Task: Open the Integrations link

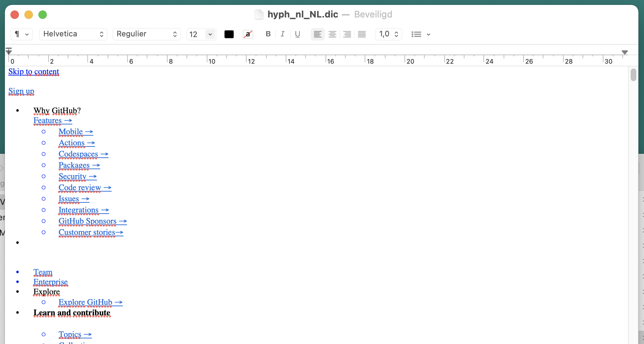Action: coord(84,210)
